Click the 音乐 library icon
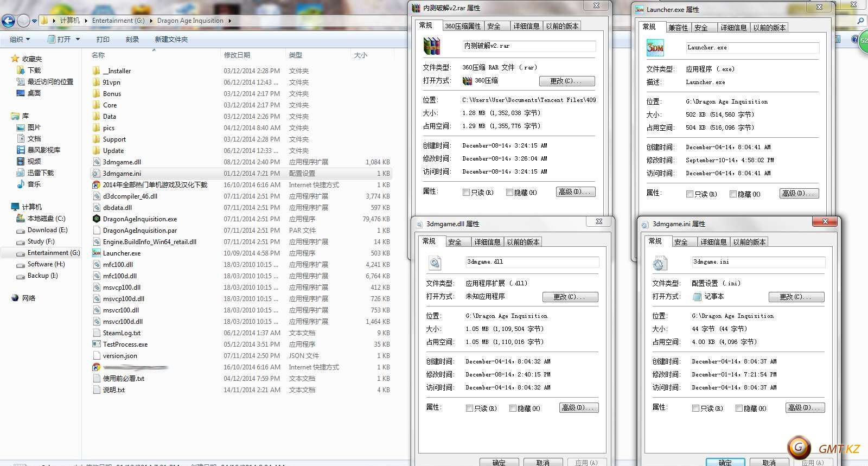The width and height of the screenshot is (868, 466). click(21, 184)
